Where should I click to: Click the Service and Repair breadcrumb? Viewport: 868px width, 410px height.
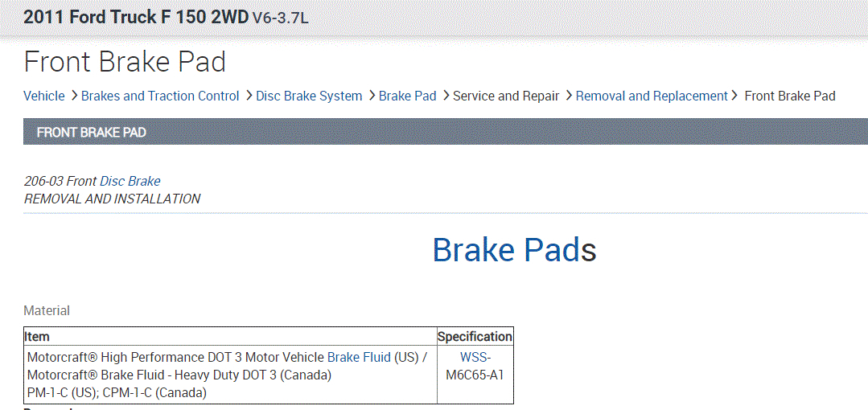[x=506, y=96]
